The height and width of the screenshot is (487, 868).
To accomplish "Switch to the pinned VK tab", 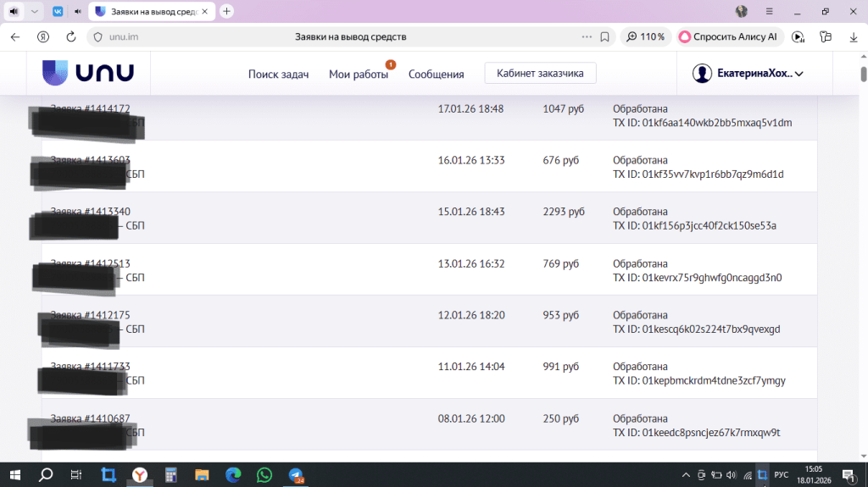I will pos(57,11).
